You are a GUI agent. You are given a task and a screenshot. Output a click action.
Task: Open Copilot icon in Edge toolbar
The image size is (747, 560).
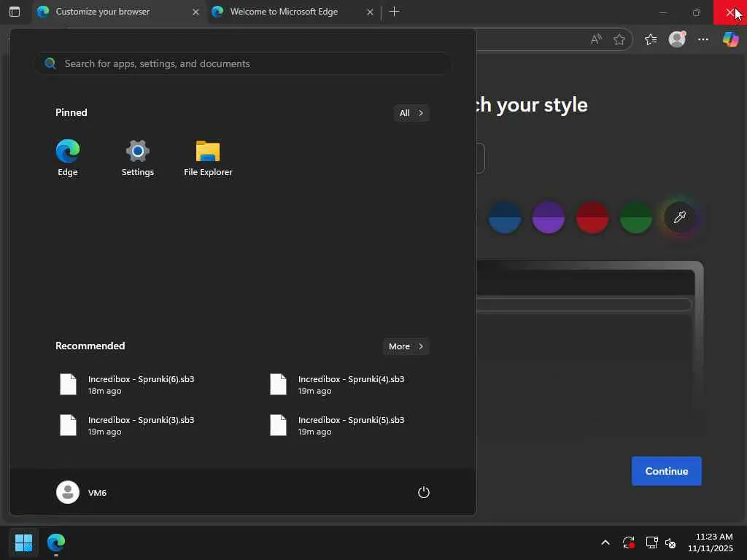[730, 39]
